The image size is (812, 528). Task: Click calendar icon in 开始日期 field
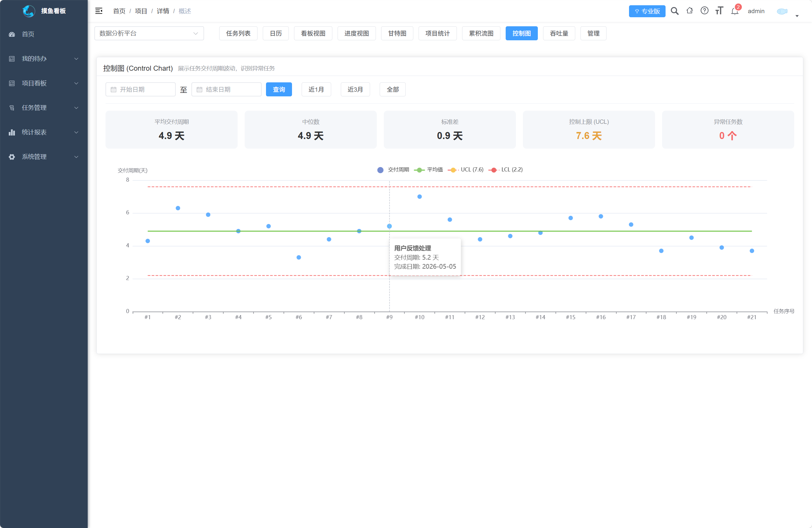114,90
